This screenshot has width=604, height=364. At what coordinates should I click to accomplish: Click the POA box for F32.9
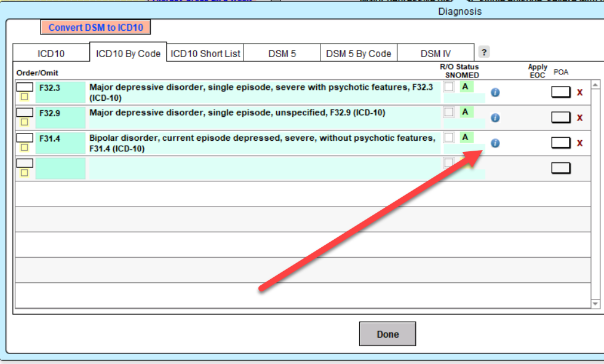(560, 117)
